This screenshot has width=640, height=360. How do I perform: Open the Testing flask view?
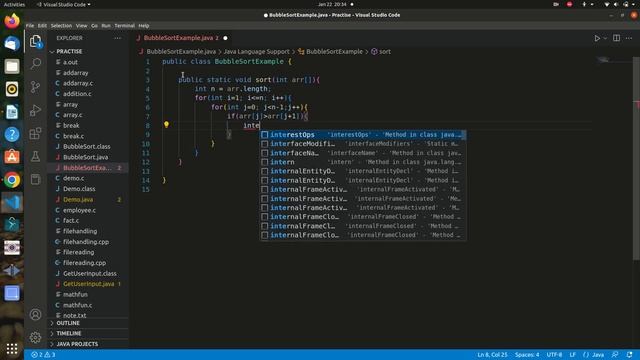[x=36, y=156]
